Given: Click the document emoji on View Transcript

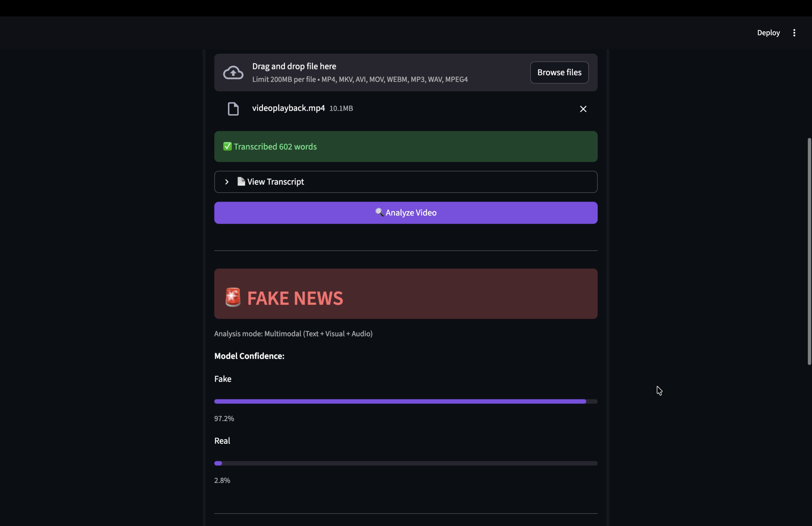Looking at the screenshot, I should click(x=241, y=181).
